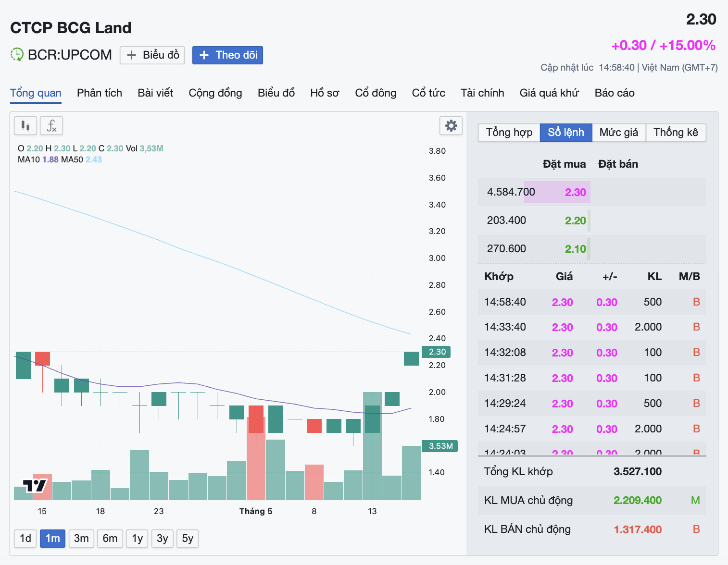Select the 14:31:28 matched trade row
Viewport: 728px width, 565px height.
[592, 378]
